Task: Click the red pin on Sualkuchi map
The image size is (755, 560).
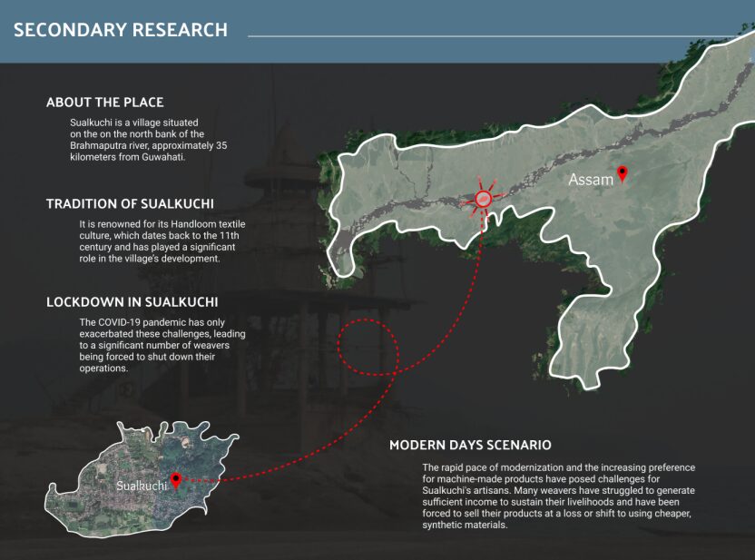Action: click(x=176, y=480)
